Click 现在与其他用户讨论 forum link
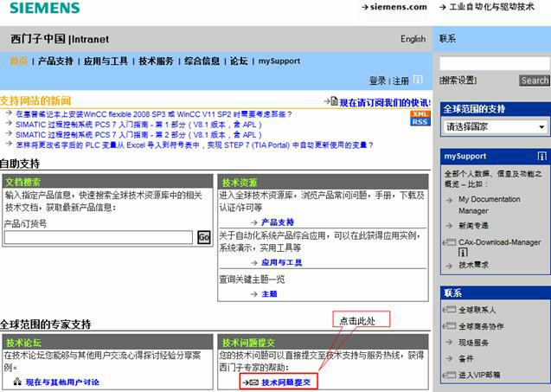 (x=62, y=382)
